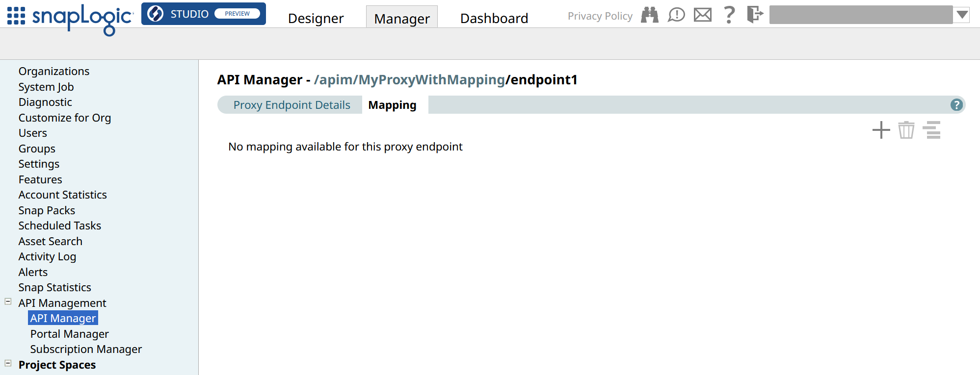Click the /endpoint1 title text
The width and height of the screenshot is (980, 375).
[541, 79]
